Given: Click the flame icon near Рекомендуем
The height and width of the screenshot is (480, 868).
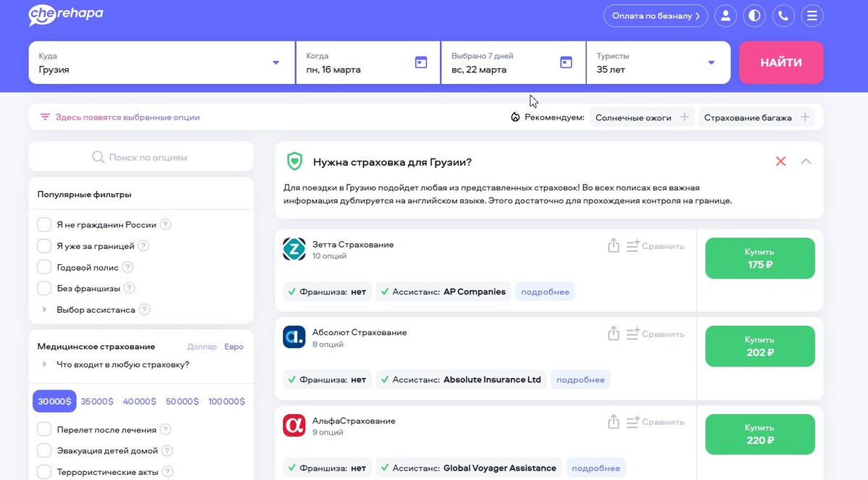Looking at the screenshot, I should [x=515, y=117].
